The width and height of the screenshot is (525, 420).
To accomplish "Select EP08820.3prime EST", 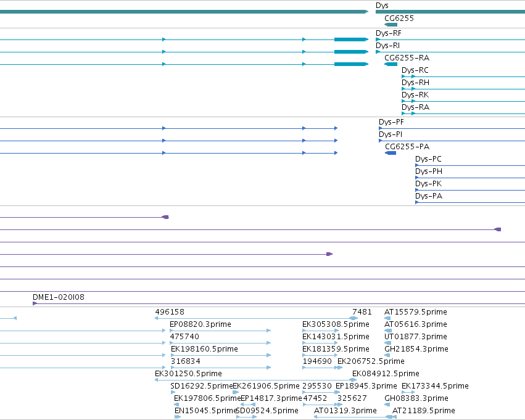I will tap(200, 324).
